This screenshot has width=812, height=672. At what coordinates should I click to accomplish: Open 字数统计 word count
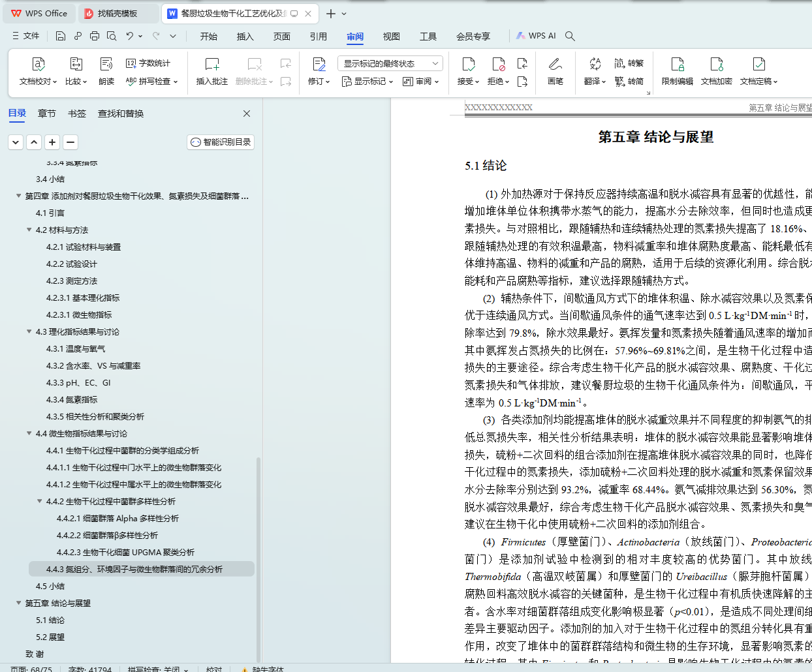point(148,63)
